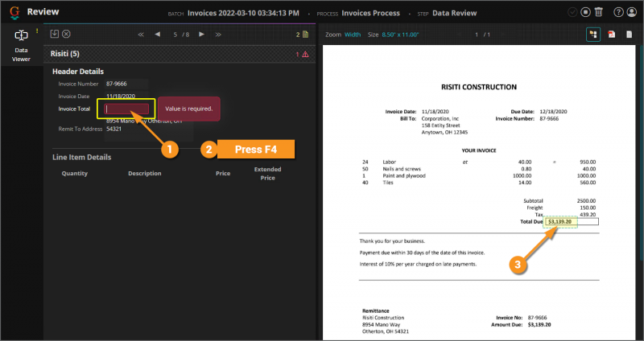Click the stop task icon
644x341 pixels.
586,12
